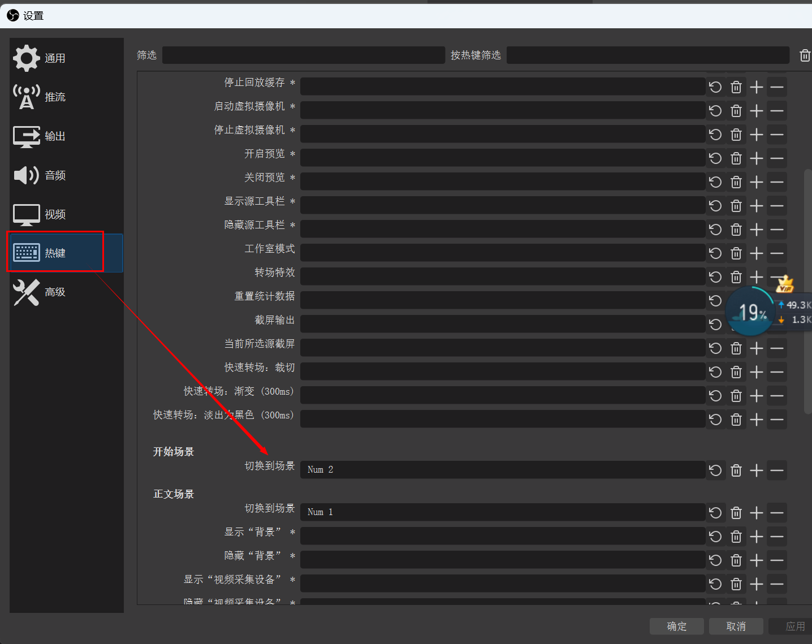812x644 pixels.
Task: Add another hotkey for 停止虚拟摄像机
Action: click(757, 135)
